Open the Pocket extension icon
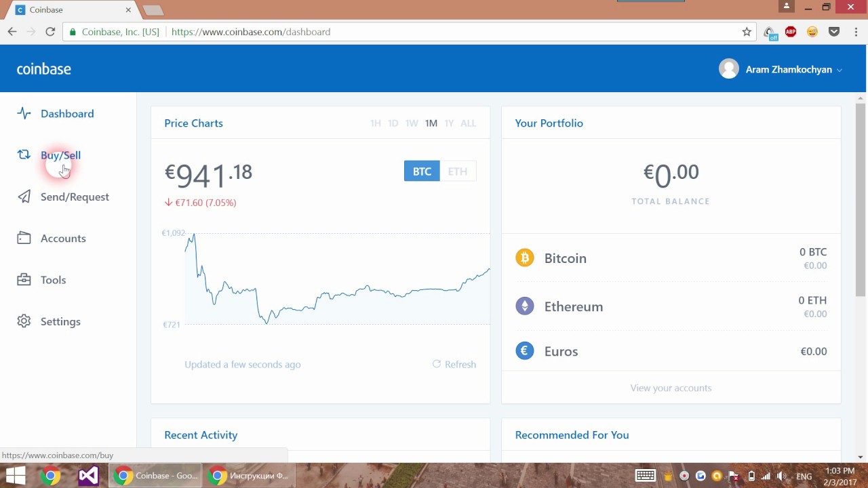The width and height of the screenshot is (868, 488). (x=834, y=32)
